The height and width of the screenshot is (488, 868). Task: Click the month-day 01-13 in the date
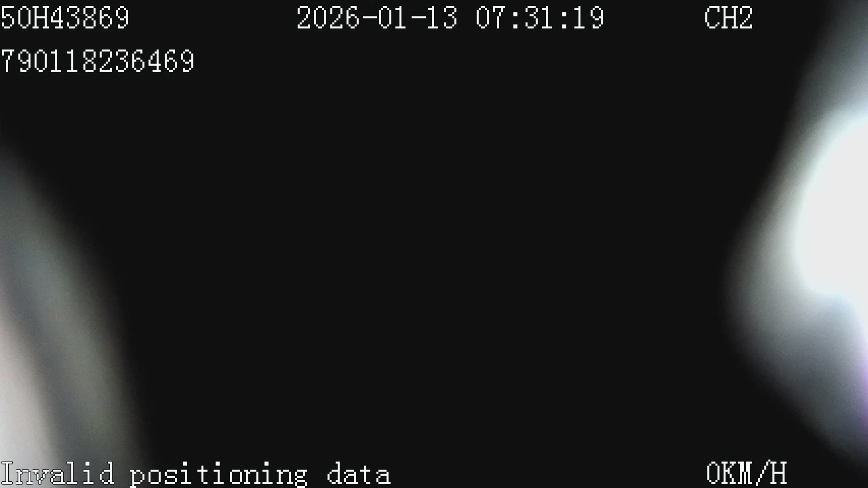tap(418, 18)
